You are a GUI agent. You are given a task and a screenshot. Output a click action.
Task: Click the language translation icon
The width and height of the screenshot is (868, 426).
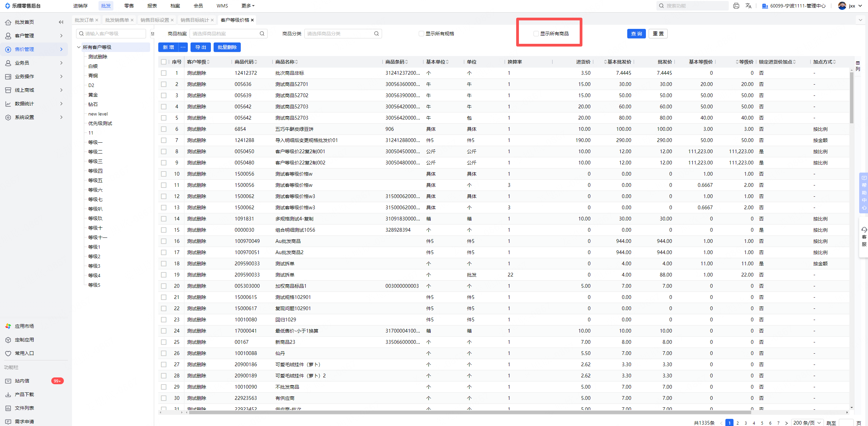pyautogui.click(x=748, y=6)
